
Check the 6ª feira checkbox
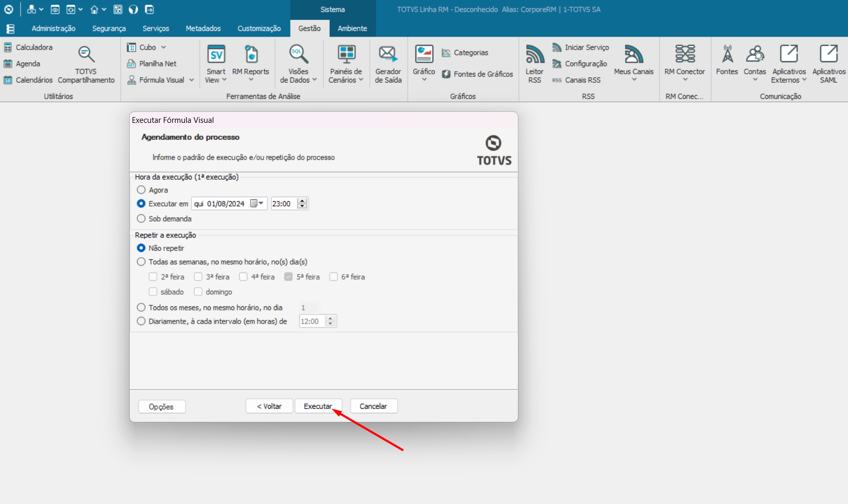[x=333, y=277]
